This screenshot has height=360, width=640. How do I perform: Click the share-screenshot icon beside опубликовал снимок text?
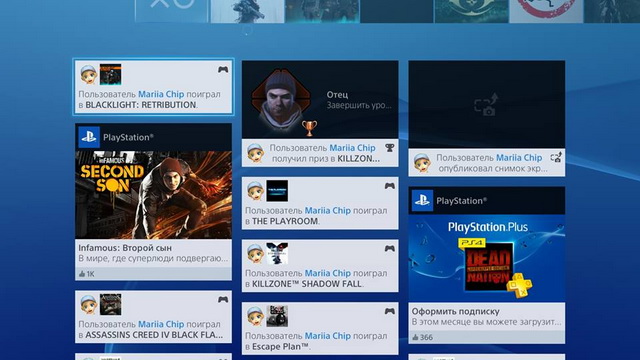(x=556, y=157)
